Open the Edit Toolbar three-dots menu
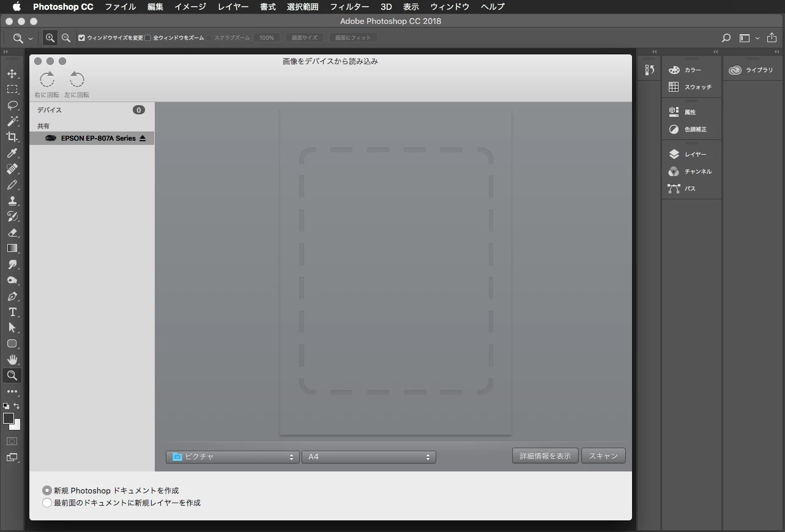Viewport: 785px width, 532px height. [x=12, y=391]
